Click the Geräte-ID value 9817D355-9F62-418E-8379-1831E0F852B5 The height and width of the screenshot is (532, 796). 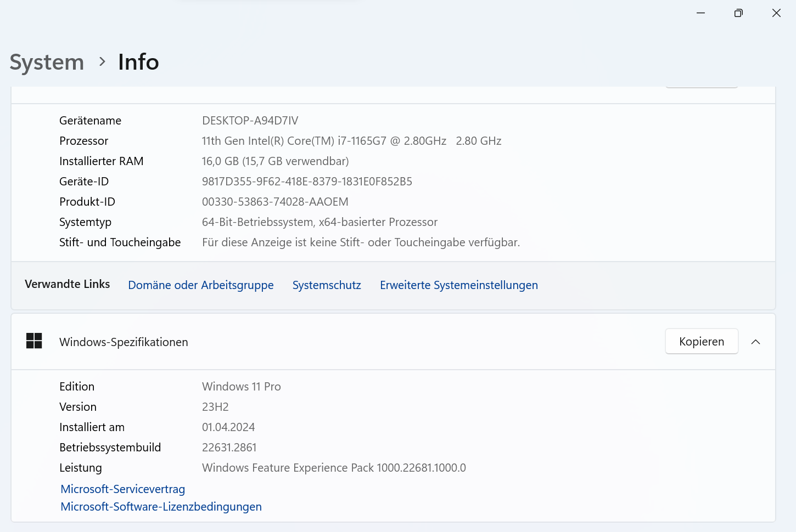click(x=307, y=182)
